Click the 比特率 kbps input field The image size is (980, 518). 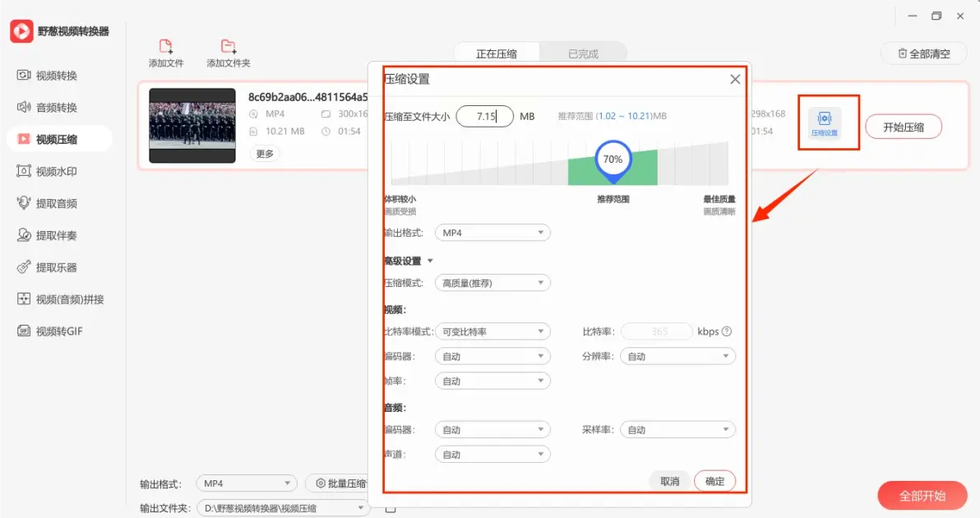click(x=656, y=332)
